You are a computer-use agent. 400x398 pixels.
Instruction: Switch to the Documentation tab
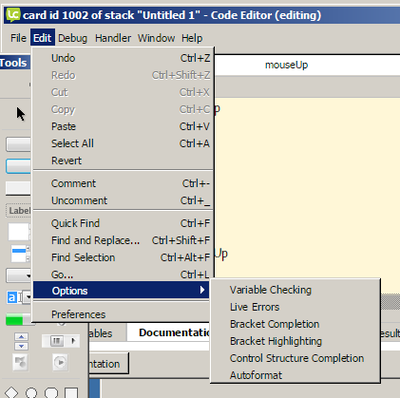[174, 332]
